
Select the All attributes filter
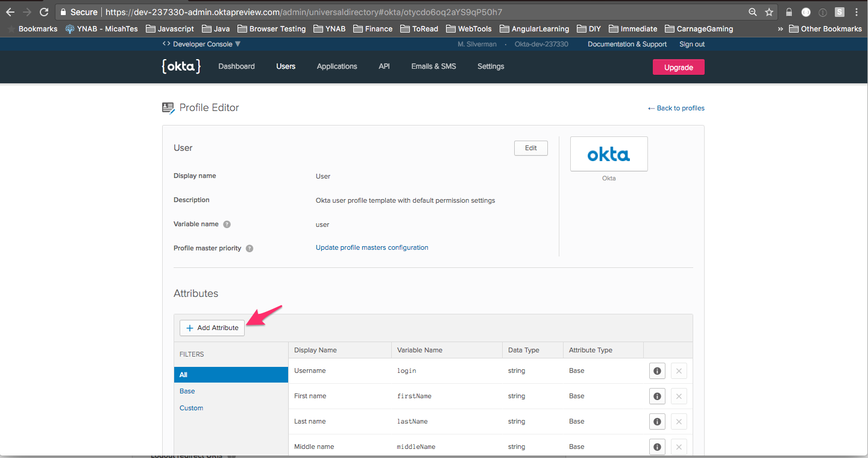coord(231,375)
